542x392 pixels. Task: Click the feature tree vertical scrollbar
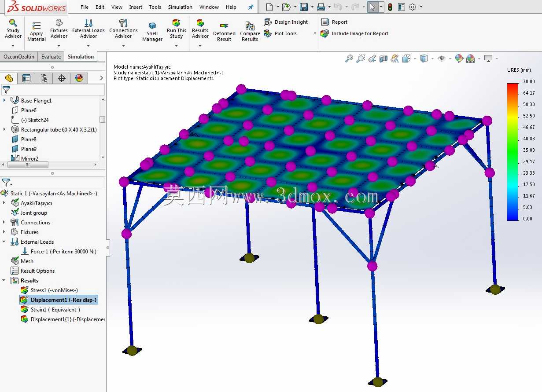tap(103, 119)
